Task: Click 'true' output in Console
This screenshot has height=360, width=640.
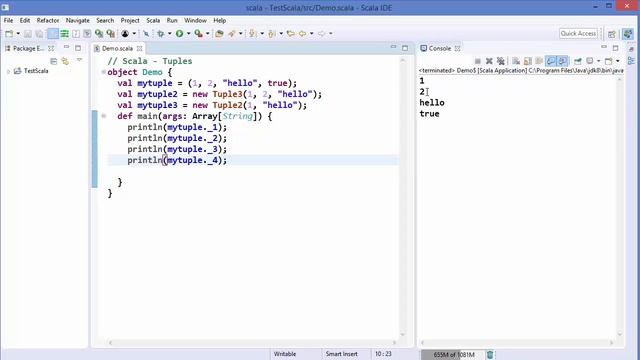Action: (429, 114)
